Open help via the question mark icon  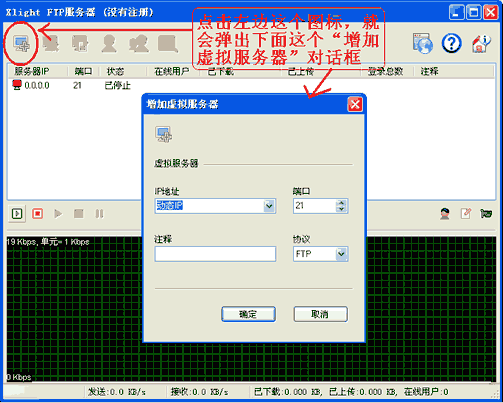(x=451, y=43)
